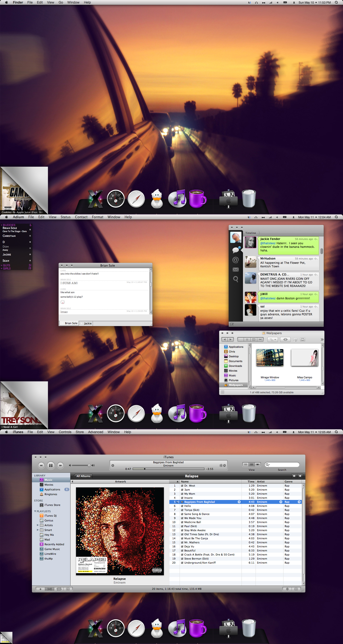Switch to Jackie chat tab
The width and height of the screenshot is (343, 644).
(86, 323)
